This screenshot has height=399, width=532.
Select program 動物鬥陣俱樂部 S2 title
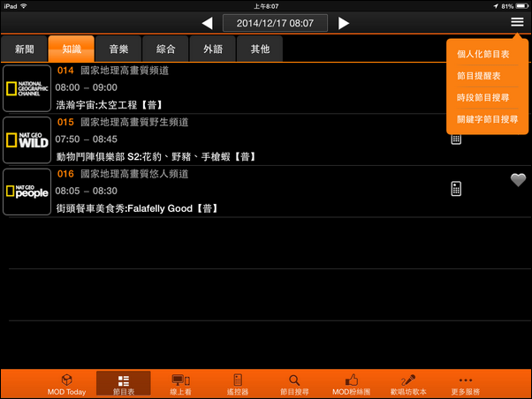156,156
